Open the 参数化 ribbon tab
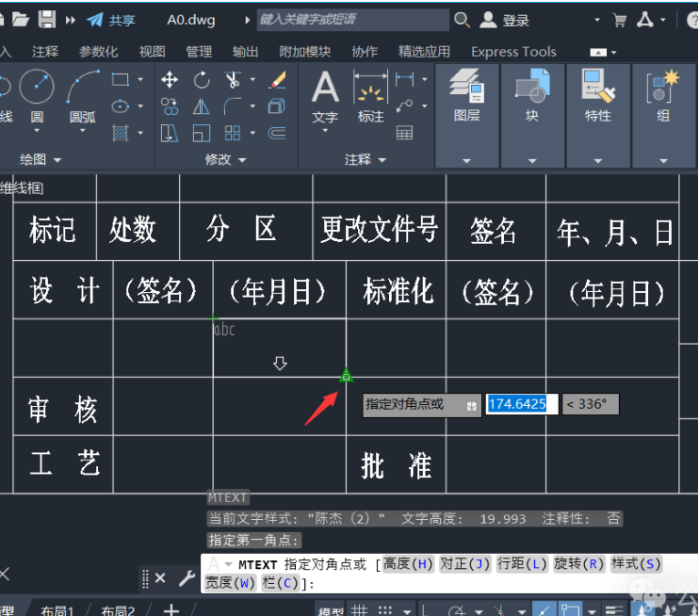This screenshot has width=699, height=616. (x=99, y=52)
